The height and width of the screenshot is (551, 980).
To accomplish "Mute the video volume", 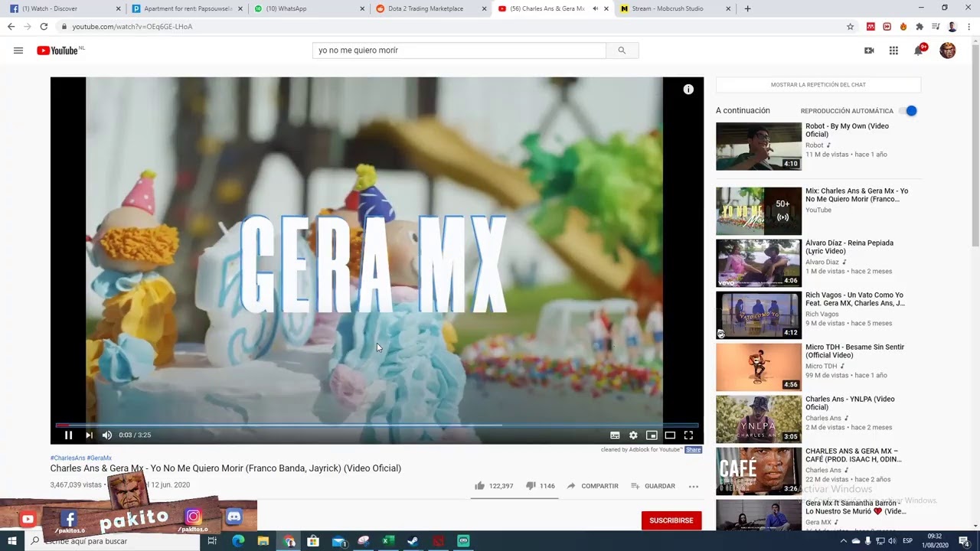I will pos(107,435).
